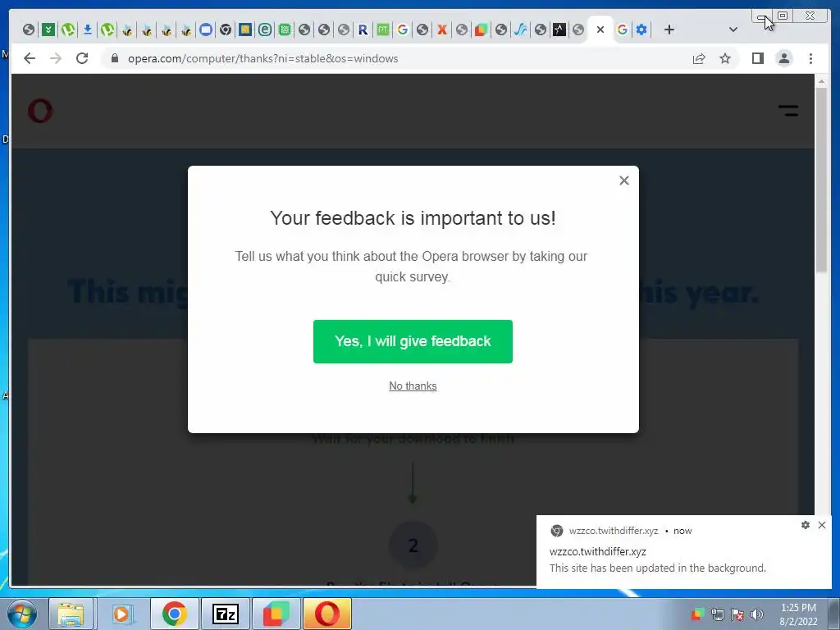Share this page using the share icon
The height and width of the screenshot is (630, 840).
point(699,58)
